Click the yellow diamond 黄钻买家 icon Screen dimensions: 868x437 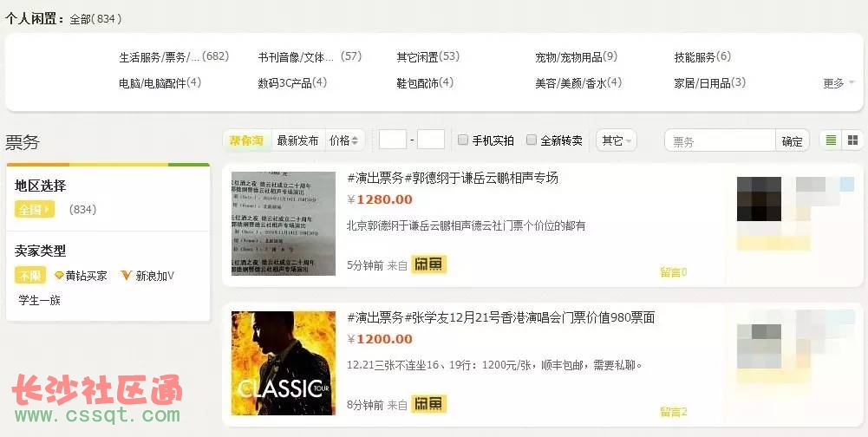59,275
